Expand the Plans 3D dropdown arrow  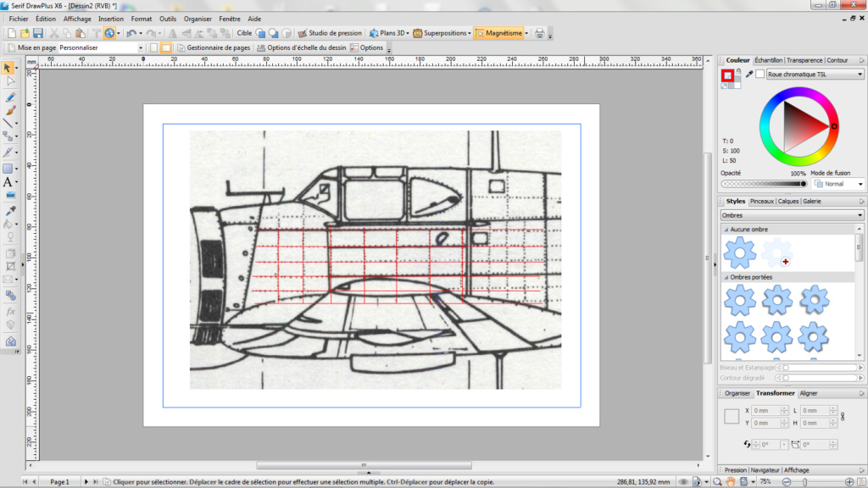tap(408, 33)
